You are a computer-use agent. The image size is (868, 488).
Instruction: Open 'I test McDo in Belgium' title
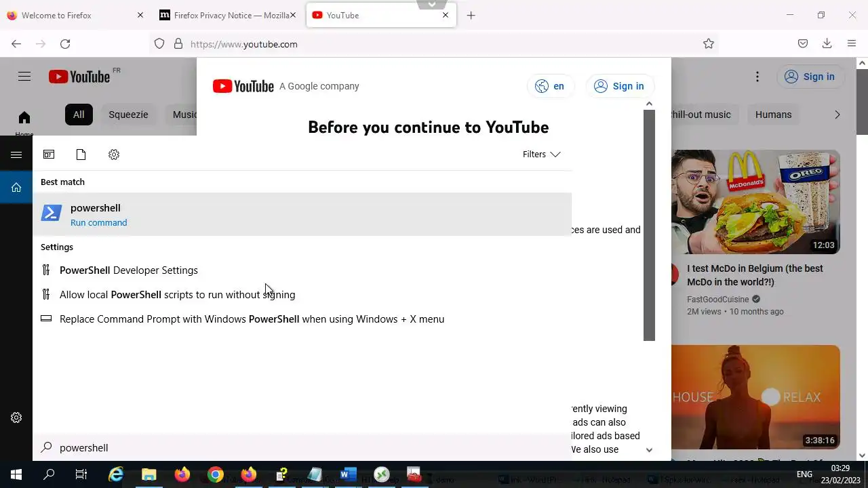[755, 275]
